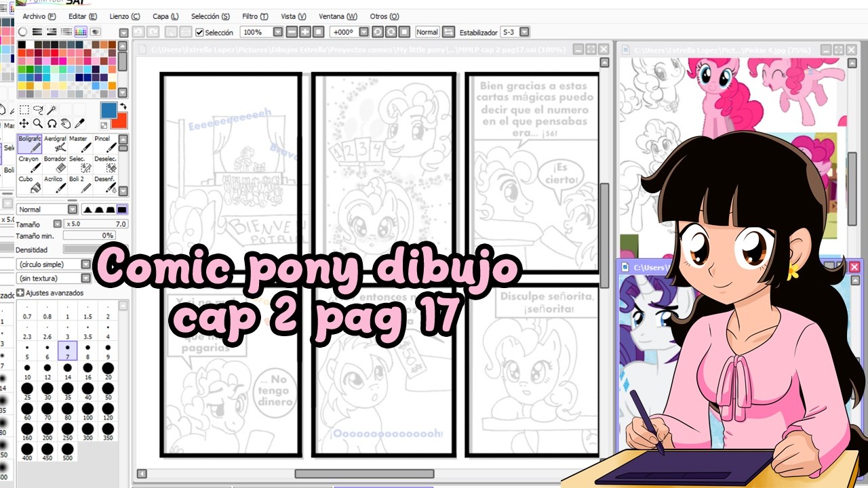Expand Ajustes avanzados section
The width and height of the screenshot is (868, 488).
pyautogui.click(x=20, y=293)
